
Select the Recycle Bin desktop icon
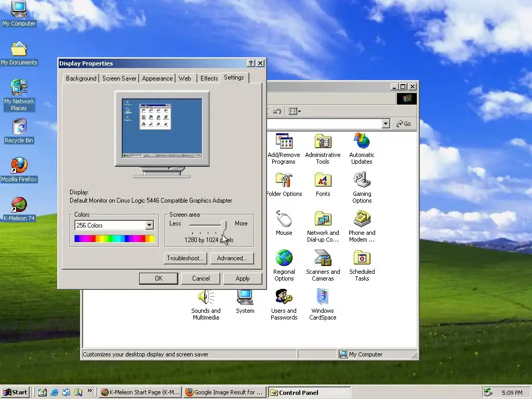19,131
